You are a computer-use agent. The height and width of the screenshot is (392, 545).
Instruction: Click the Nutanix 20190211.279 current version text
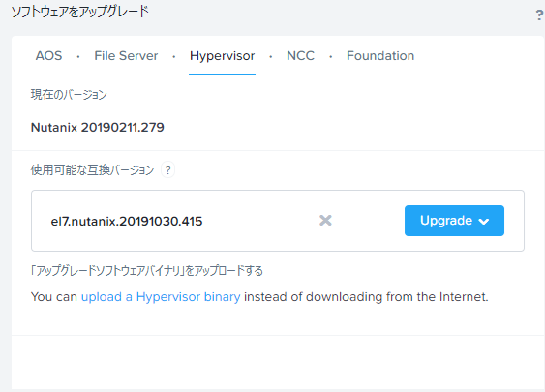(x=98, y=127)
